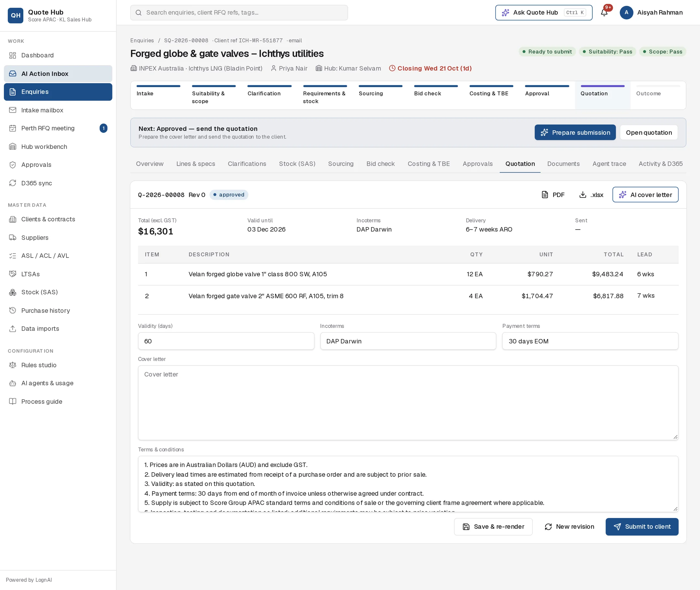This screenshot has height=590, width=700.
Task: Open the Dashboard sidebar item
Action: point(58,55)
